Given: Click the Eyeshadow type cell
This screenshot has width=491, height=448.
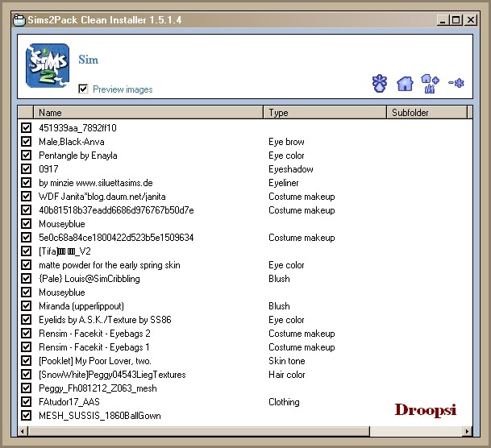Looking at the screenshot, I should [x=291, y=169].
